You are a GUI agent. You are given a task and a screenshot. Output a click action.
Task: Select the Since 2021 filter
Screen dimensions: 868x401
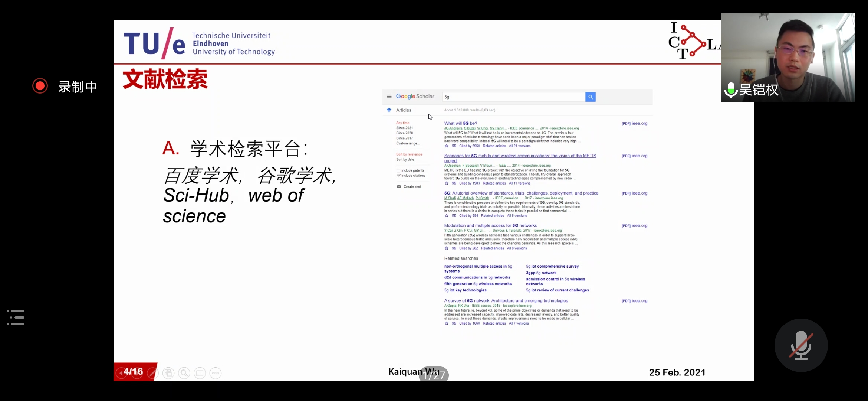pyautogui.click(x=404, y=128)
